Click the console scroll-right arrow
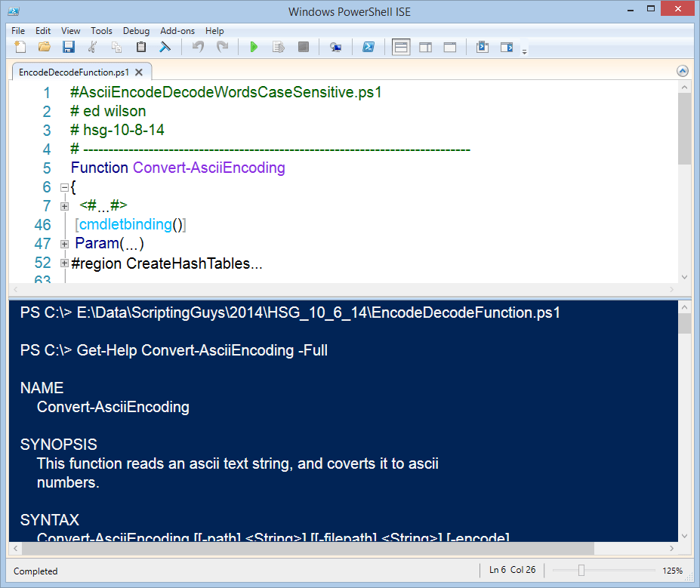Viewport: 700px width, 588px height. tap(671, 548)
